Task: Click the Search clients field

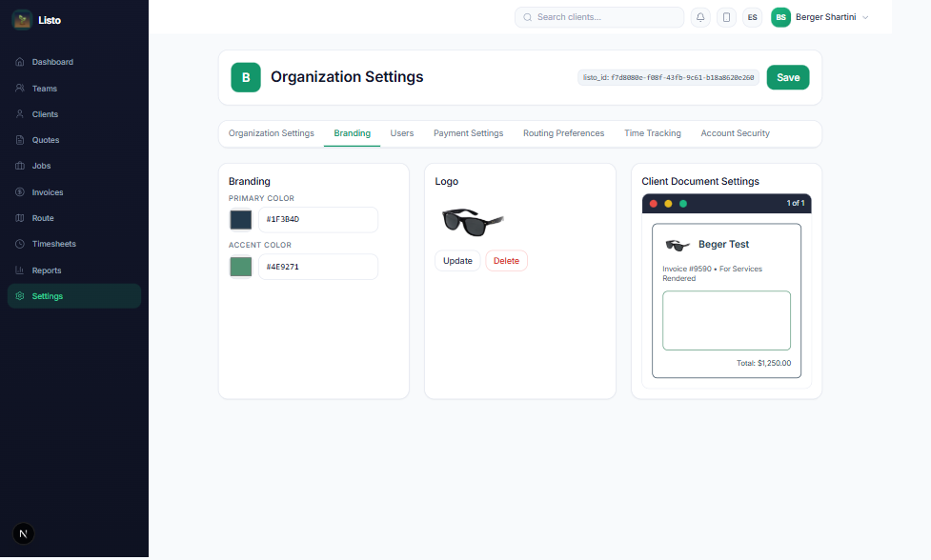Action: click(599, 17)
